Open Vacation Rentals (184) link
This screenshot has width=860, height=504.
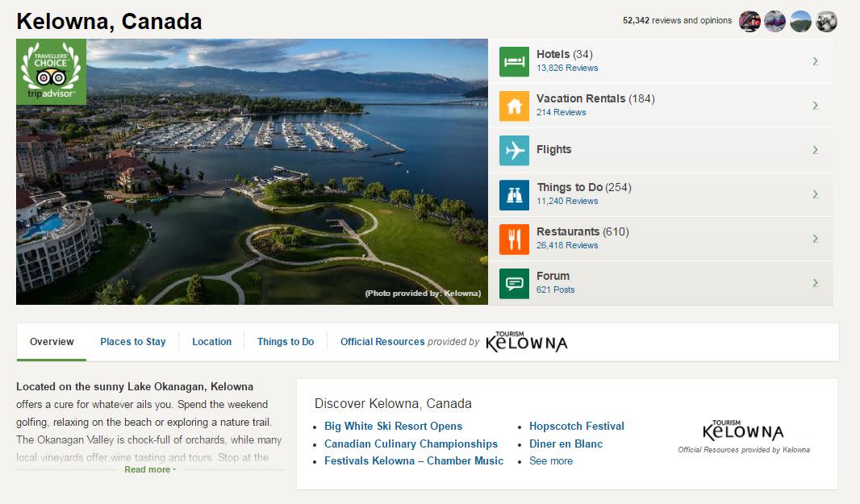pyautogui.click(x=595, y=98)
